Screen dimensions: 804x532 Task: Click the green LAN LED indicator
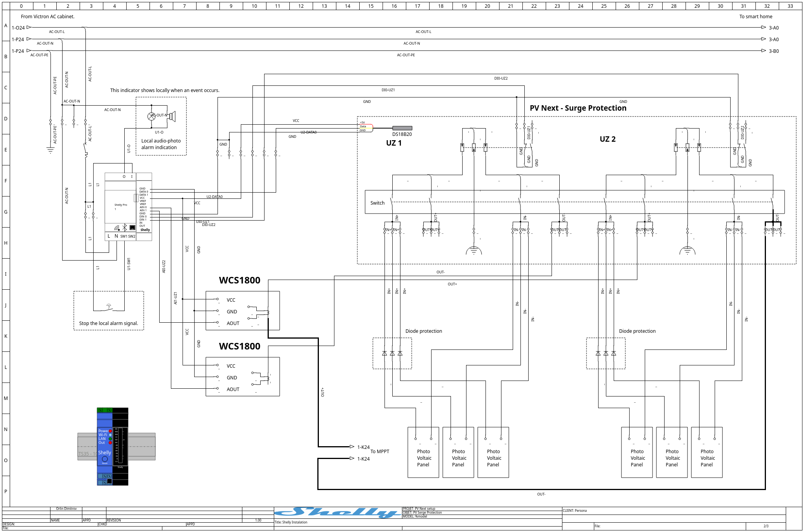click(x=110, y=439)
